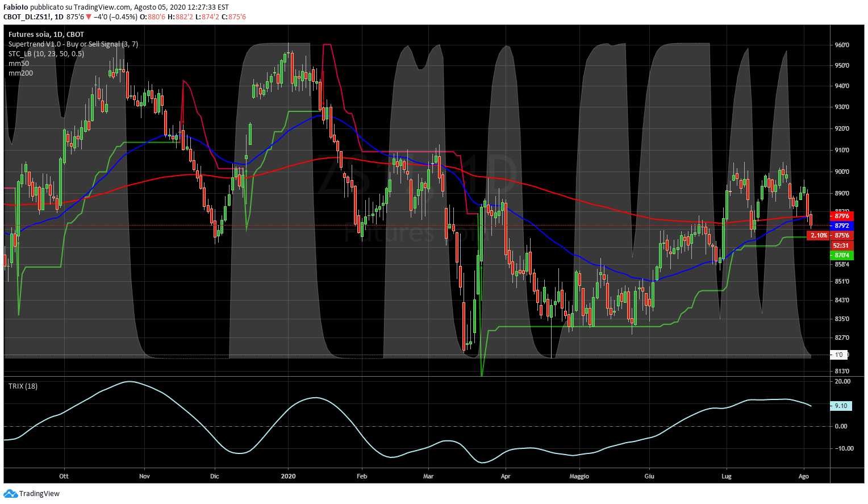
Task: Click the 0.00 TRIX axis label
Action: point(841,427)
